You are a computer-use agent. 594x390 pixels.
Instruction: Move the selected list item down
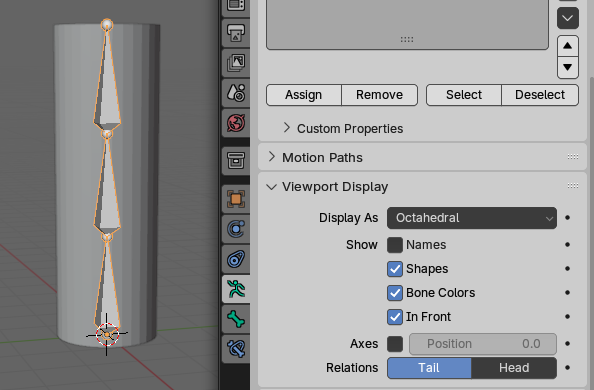pyautogui.click(x=567, y=67)
